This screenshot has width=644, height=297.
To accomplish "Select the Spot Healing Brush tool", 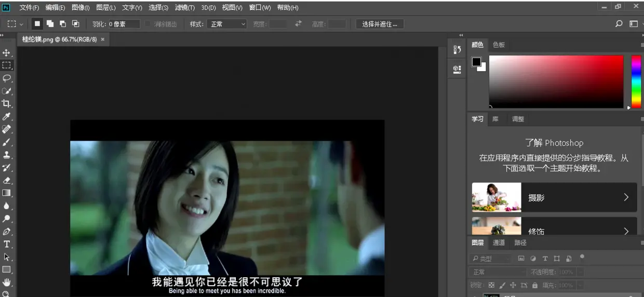I will click(6, 129).
